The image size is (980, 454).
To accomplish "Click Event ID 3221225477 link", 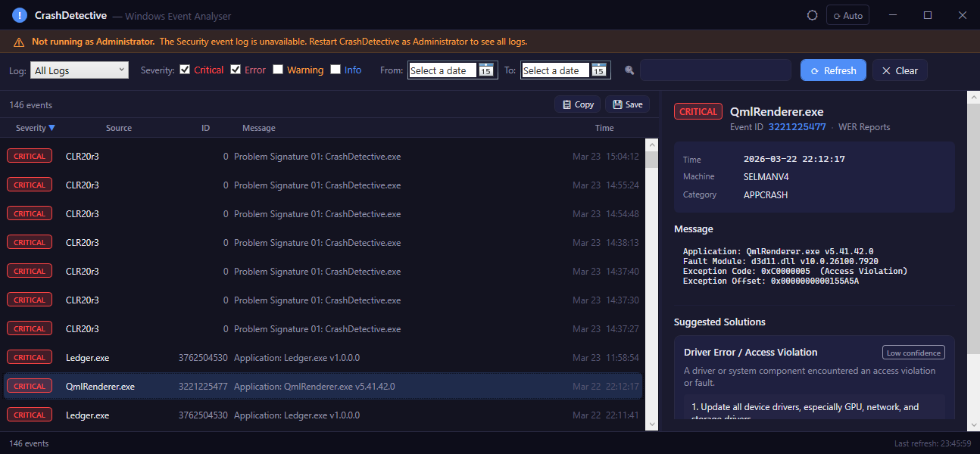I will [797, 127].
